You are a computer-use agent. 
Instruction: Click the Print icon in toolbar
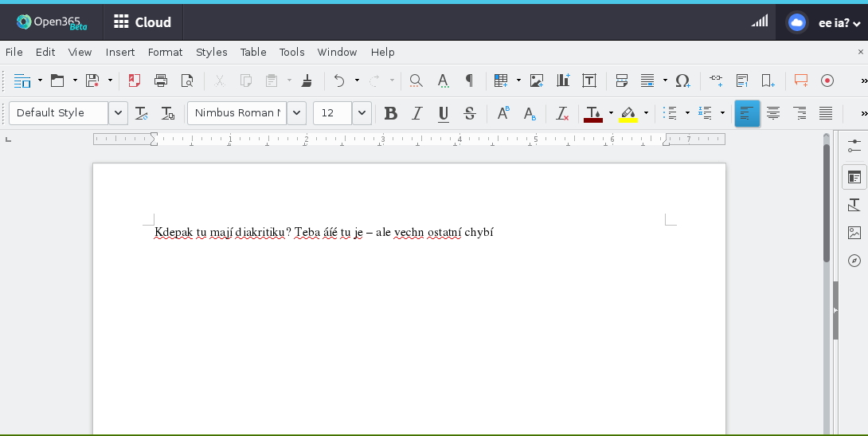point(161,81)
